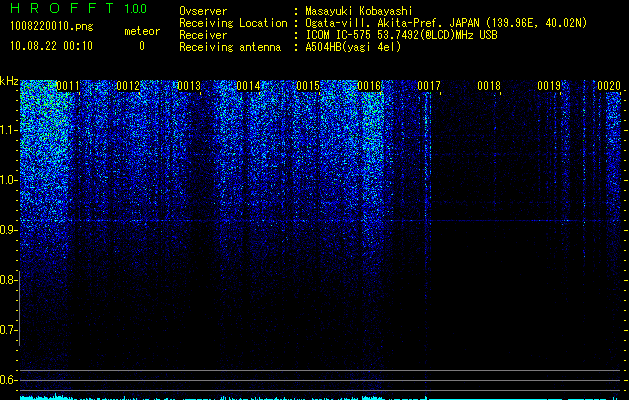Viewport: 629px width, 400px height.
Task: Click the Receiver label
Action: point(203,35)
